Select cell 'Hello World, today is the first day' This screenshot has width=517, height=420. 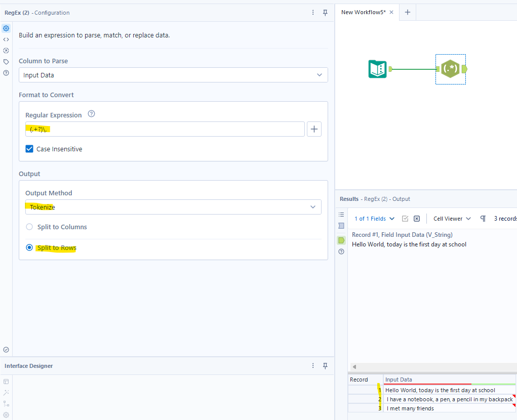449,390
